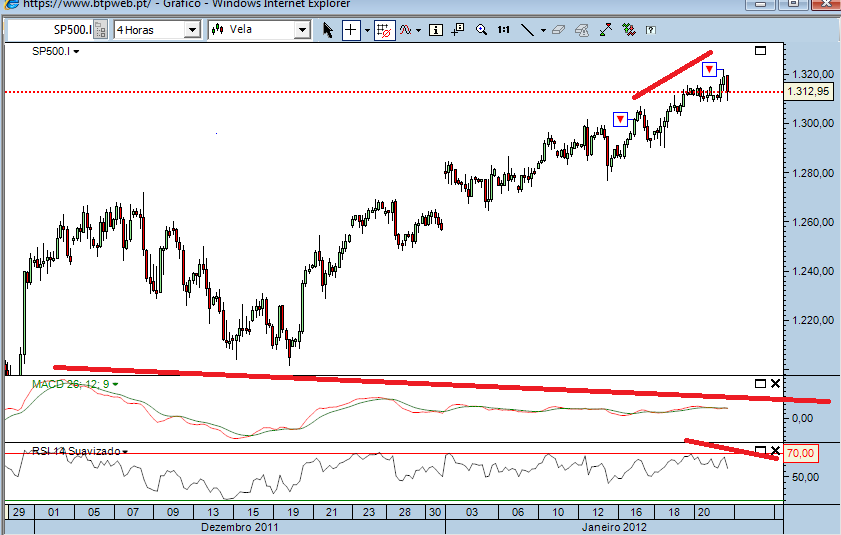
Task: Open the crosshair tool dropdown arrow
Action: [x=367, y=30]
